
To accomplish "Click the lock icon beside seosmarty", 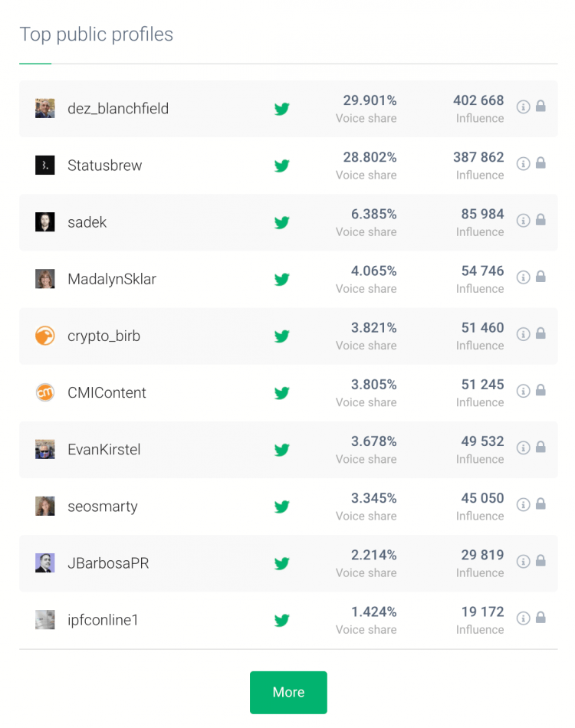I will click(540, 504).
